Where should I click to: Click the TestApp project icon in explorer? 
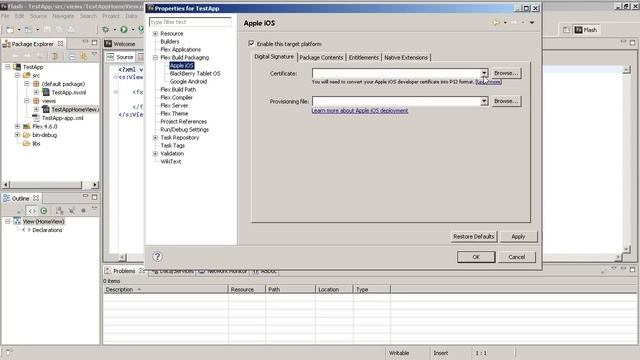tap(17, 67)
